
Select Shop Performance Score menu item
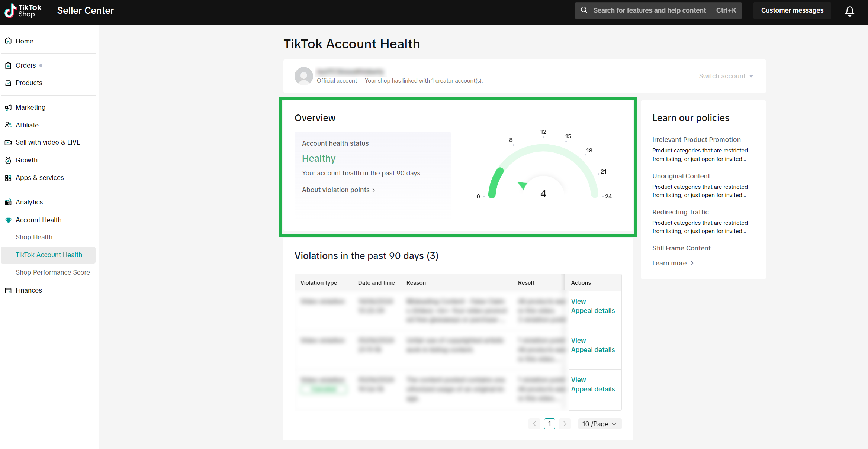coord(53,272)
